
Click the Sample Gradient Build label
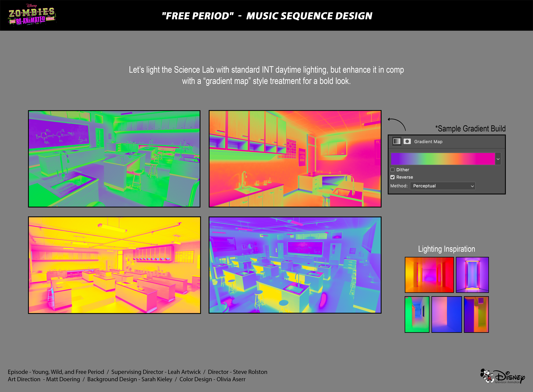(470, 129)
